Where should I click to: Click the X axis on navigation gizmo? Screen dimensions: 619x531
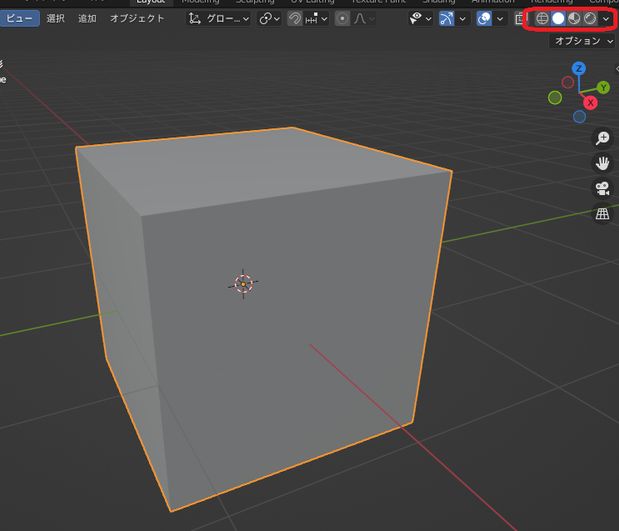click(590, 103)
